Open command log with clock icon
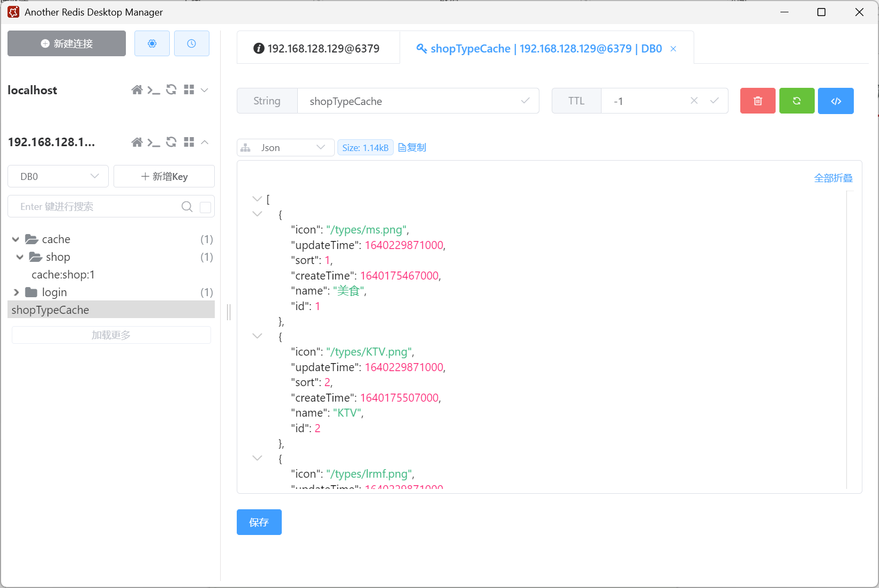Screen dimensions: 879x588 pos(191,43)
